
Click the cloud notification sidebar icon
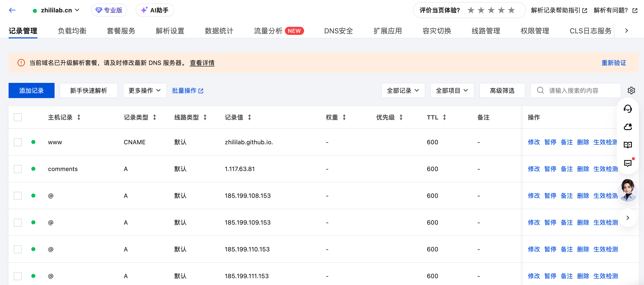point(628,127)
